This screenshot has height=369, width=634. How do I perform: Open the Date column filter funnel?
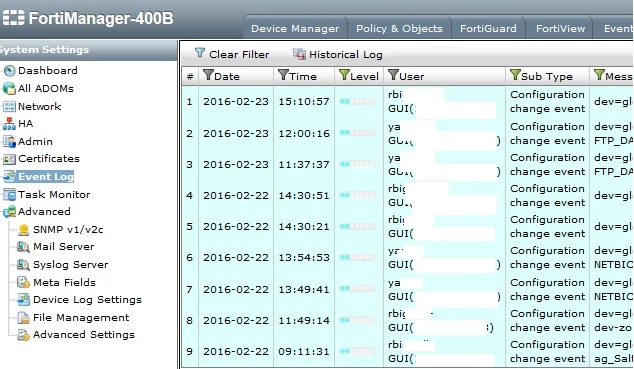(208, 75)
